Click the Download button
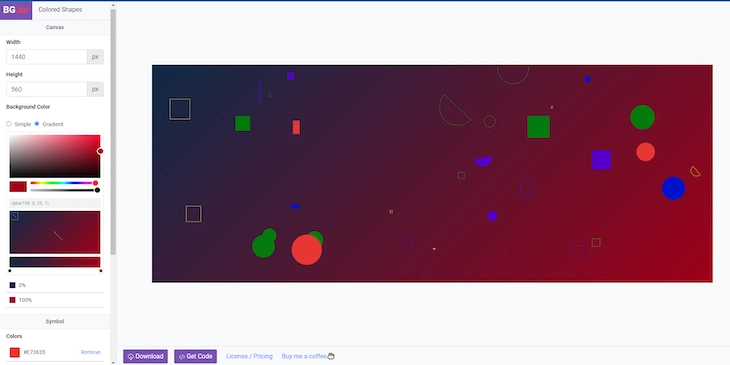Image resolution: width=730 pixels, height=365 pixels. pos(145,356)
